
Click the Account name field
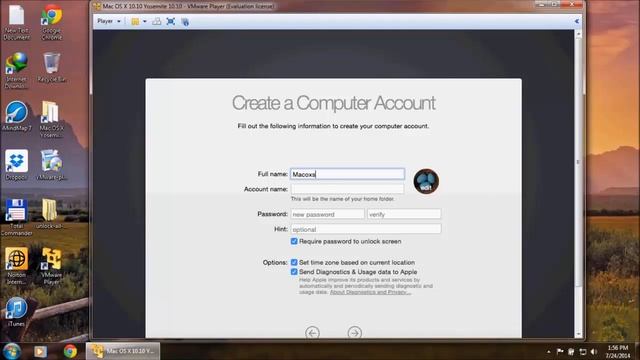point(347,189)
